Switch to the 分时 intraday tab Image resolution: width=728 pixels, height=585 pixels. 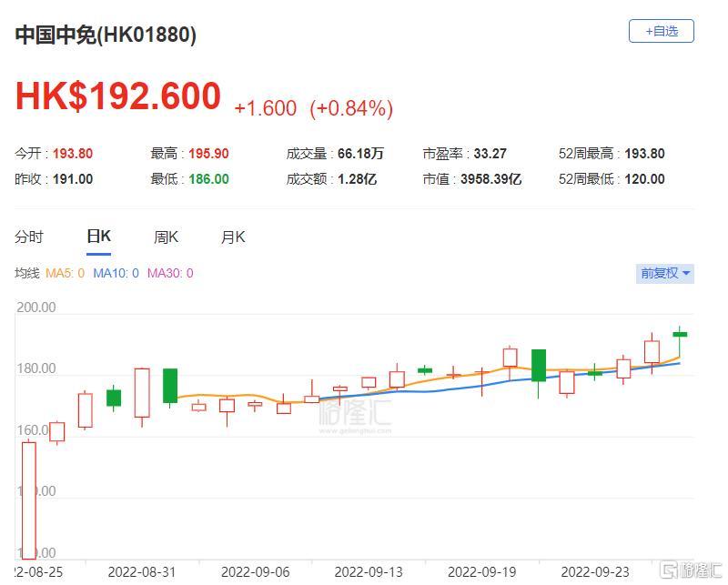click(29, 237)
